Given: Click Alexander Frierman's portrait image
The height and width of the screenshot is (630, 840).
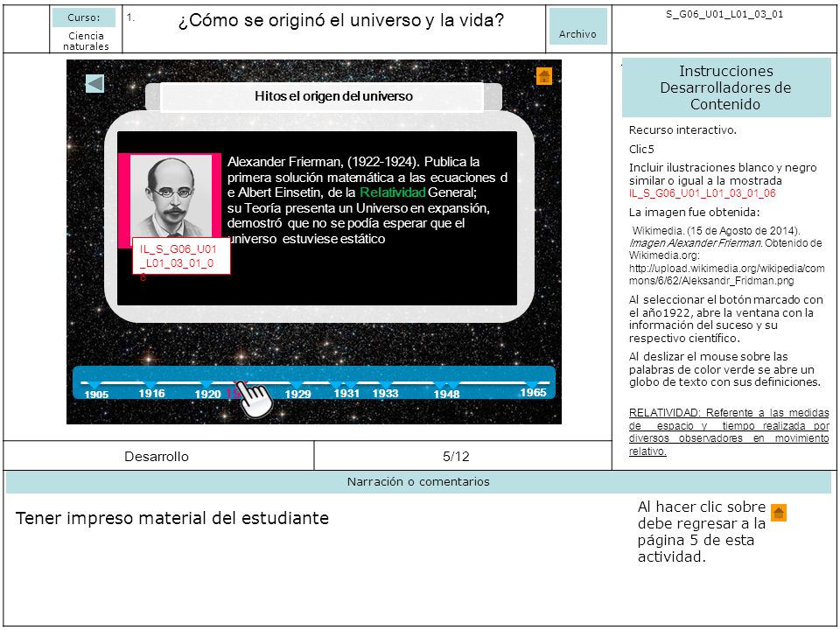Looking at the screenshot, I should pos(171,197).
